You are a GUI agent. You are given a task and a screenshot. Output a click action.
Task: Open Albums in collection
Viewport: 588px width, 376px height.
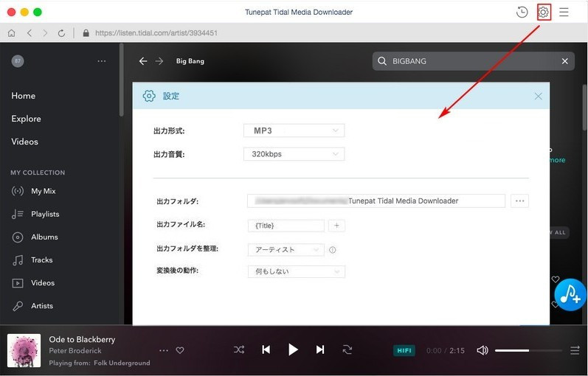point(35,237)
